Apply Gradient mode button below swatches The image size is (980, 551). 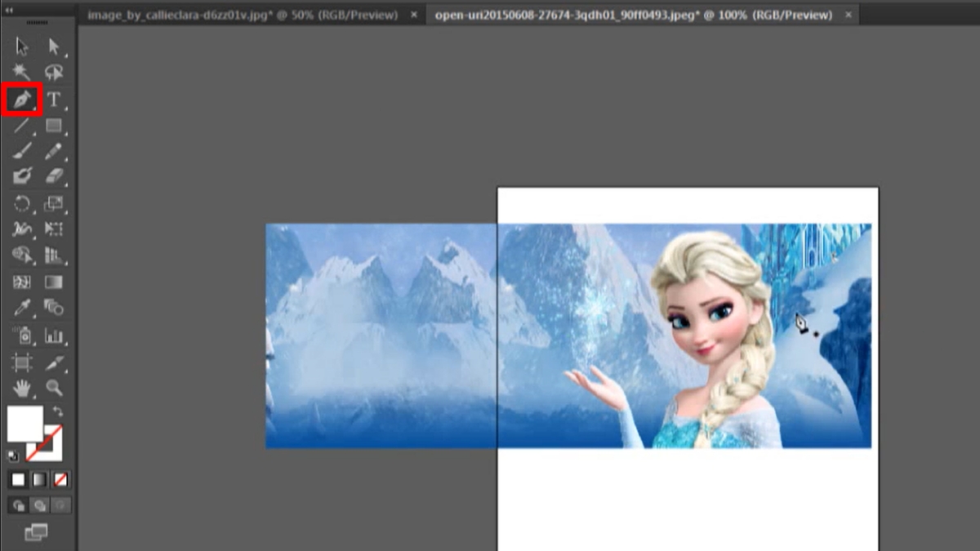[38, 480]
